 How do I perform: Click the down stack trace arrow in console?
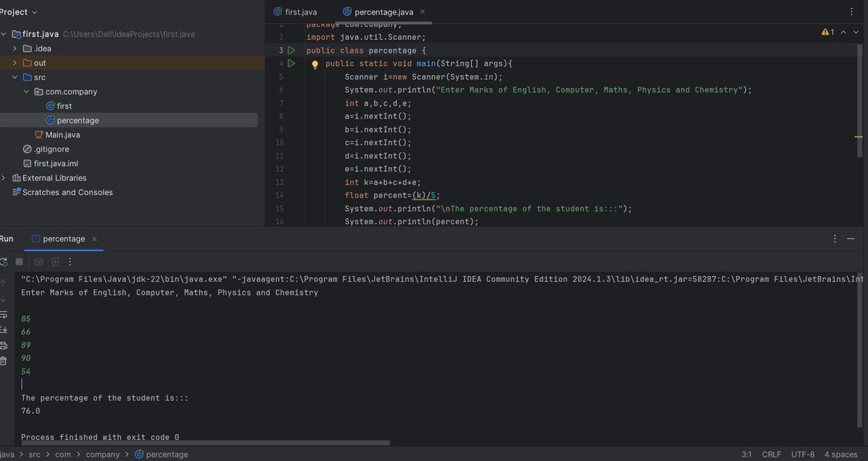tap(4, 298)
